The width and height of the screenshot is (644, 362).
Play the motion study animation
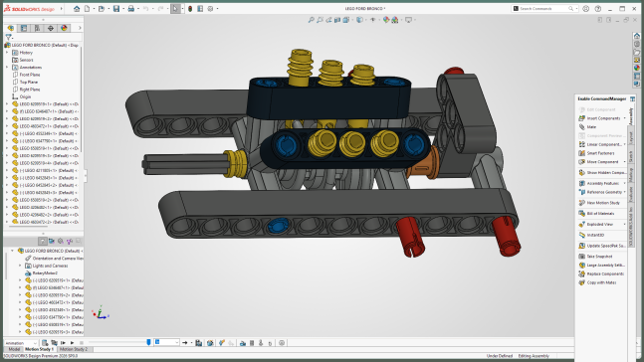coord(73,343)
